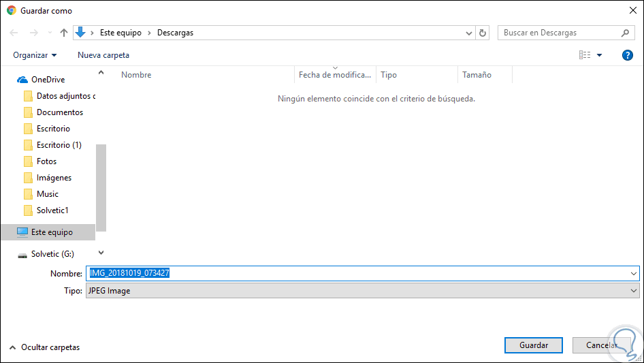The height and width of the screenshot is (363, 644).
Task: Go back using the left arrow
Action: click(x=14, y=33)
